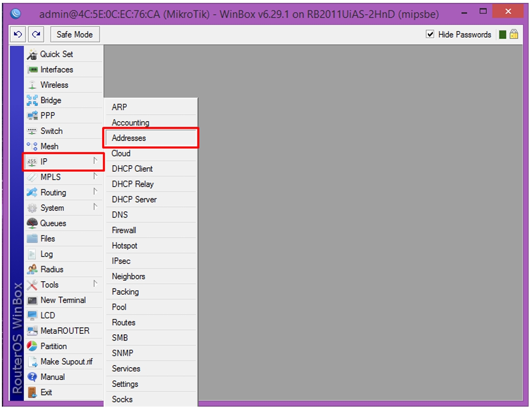Click the PPP icon
532x410 pixels.
click(x=33, y=115)
